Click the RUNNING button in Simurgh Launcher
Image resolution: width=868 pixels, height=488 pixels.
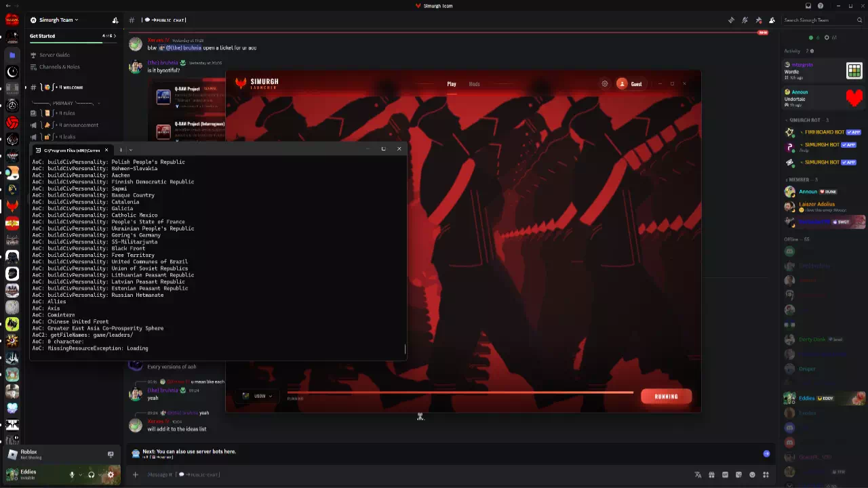(x=666, y=396)
